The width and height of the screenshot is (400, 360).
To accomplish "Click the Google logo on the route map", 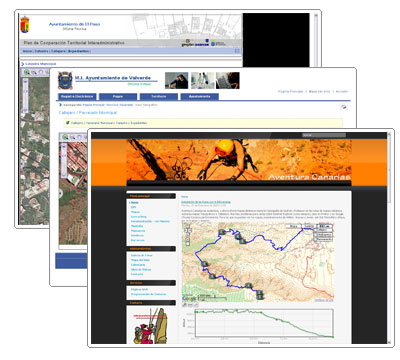I will point(189,298).
